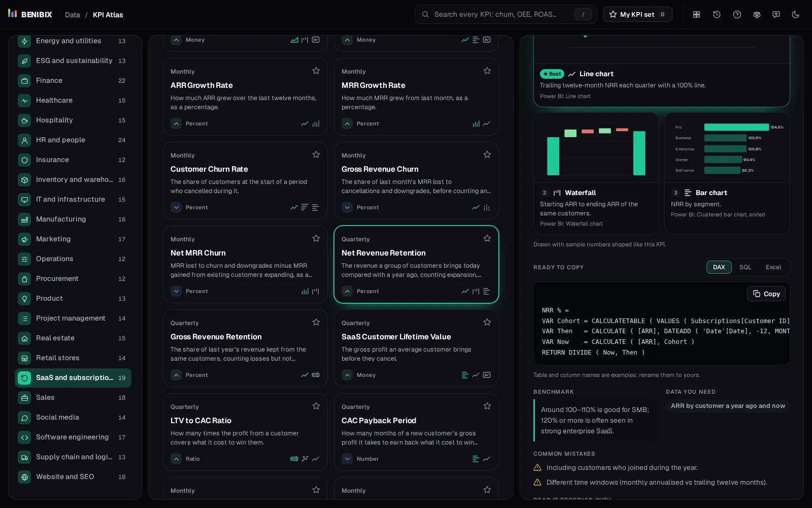Open the history clock icon
The width and height of the screenshot is (812, 508).
pyautogui.click(x=717, y=15)
